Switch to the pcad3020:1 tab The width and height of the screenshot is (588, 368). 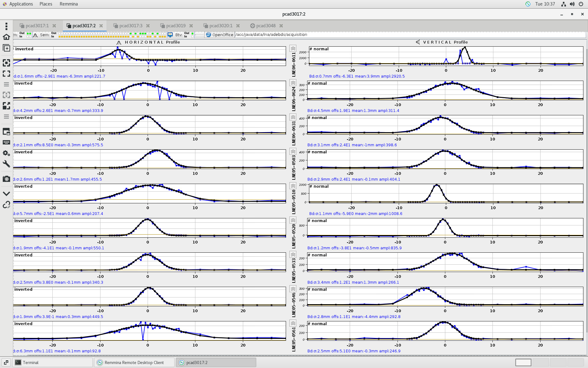[x=221, y=26]
